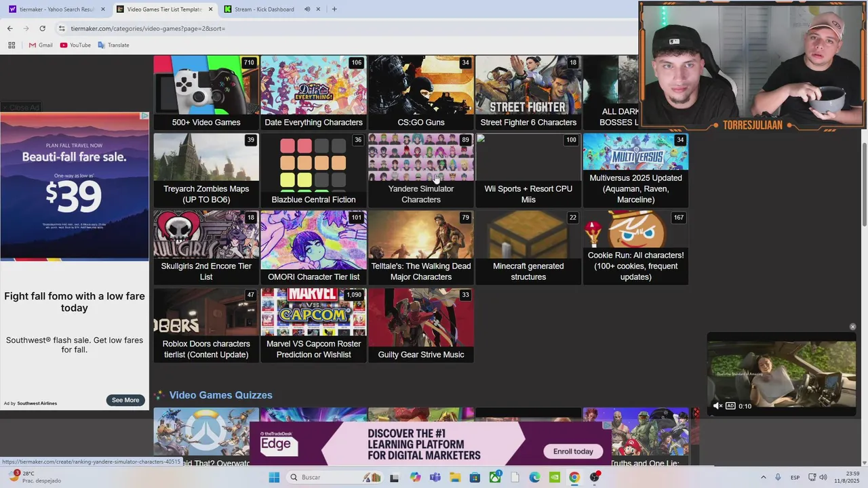Open Copilot from the taskbar
This screenshot has width=868, height=488.
(x=415, y=477)
